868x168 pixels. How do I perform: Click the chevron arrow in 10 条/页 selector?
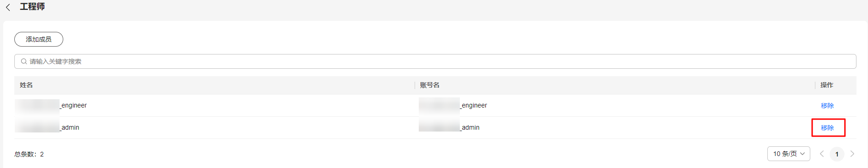pos(802,154)
